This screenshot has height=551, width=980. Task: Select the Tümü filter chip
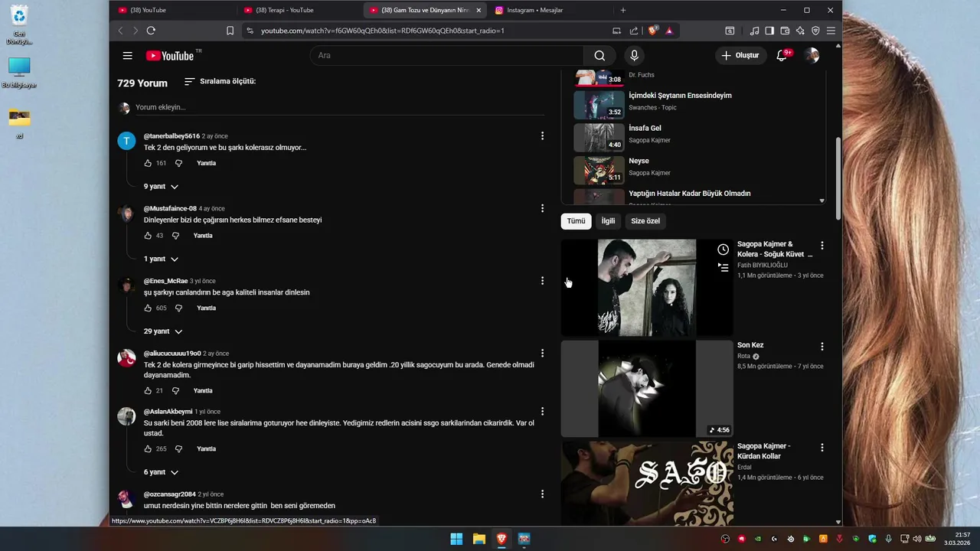tap(576, 220)
